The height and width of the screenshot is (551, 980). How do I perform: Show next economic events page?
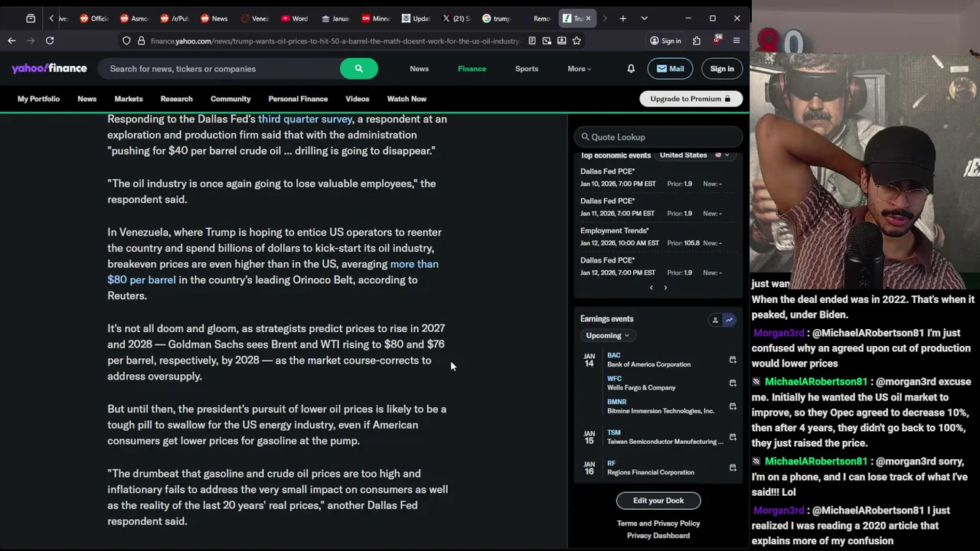[x=665, y=288]
